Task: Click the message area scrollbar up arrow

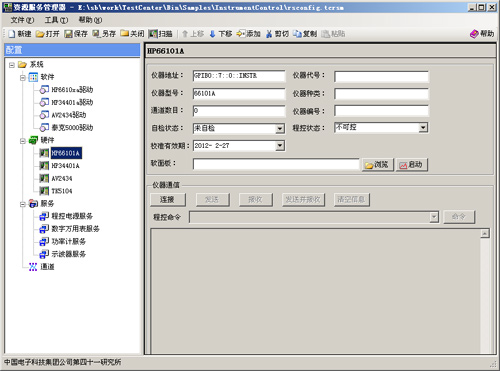Action: (x=485, y=233)
